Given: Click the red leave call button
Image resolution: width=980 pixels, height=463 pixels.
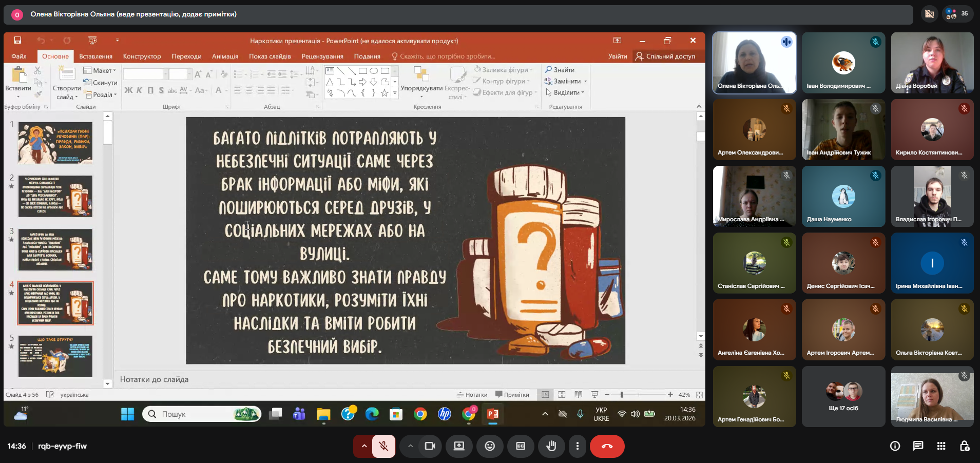Looking at the screenshot, I should (607, 446).
